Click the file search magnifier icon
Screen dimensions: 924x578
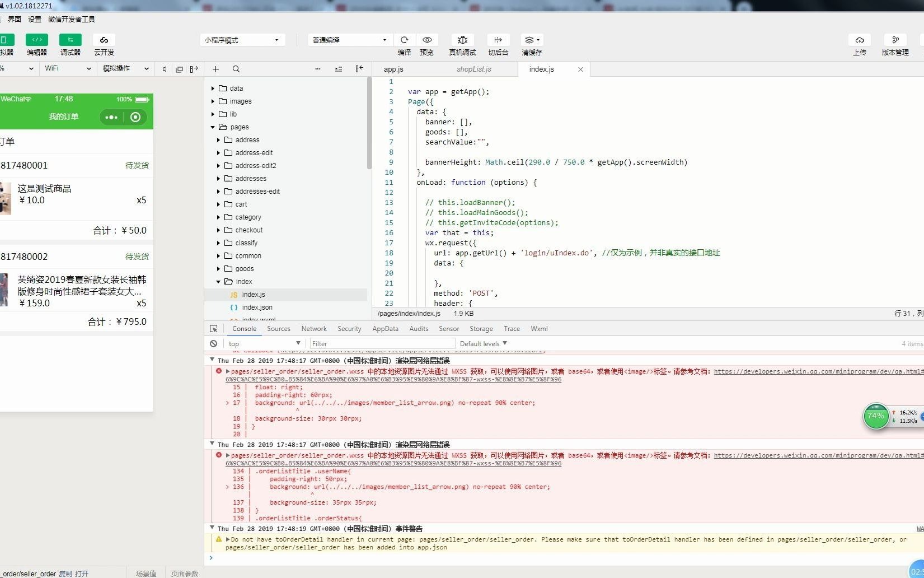pos(236,69)
